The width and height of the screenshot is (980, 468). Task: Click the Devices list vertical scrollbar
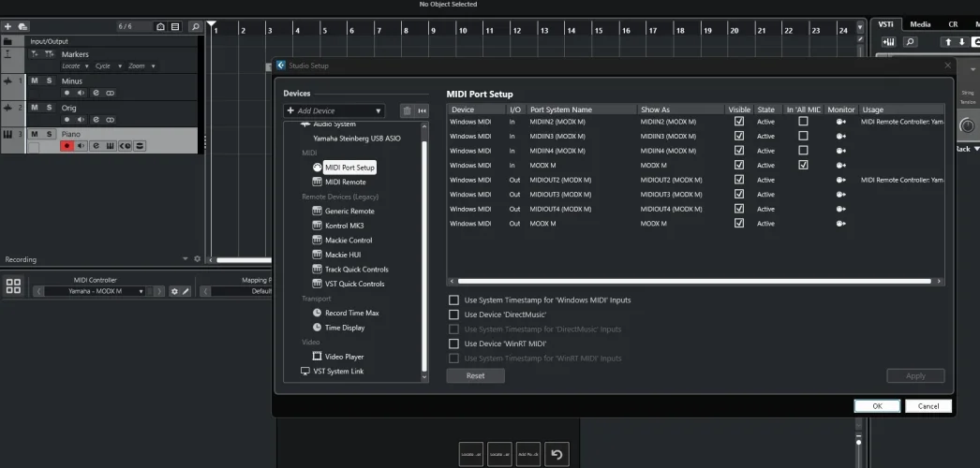[425, 256]
